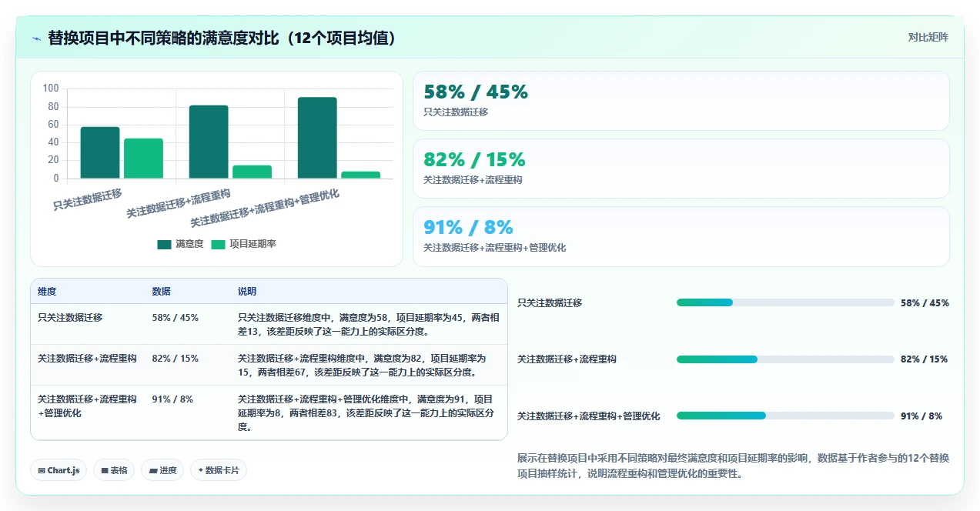
Task: Click the progress bar for 关注数据迁移+流程重构
Action: click(x=785, y=359)
